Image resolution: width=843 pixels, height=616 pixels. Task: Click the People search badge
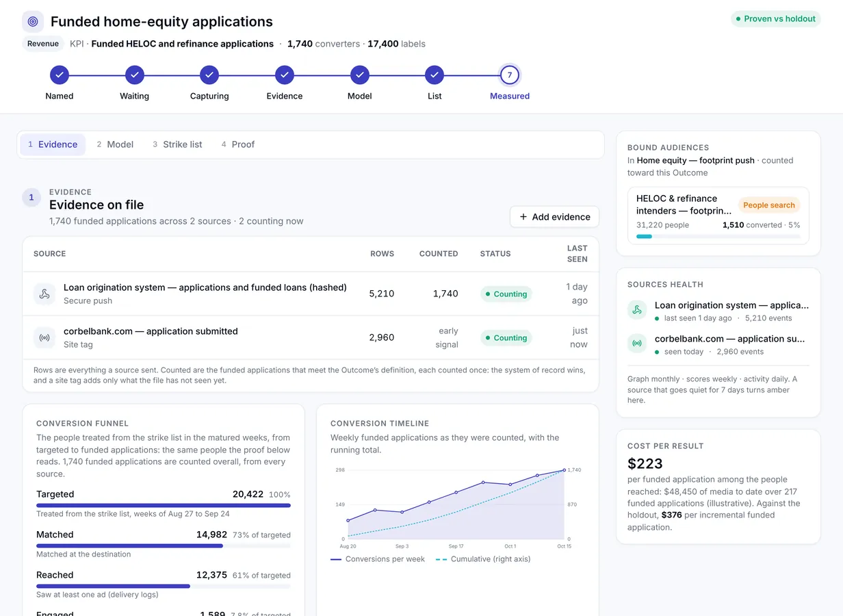pos(769,205)
